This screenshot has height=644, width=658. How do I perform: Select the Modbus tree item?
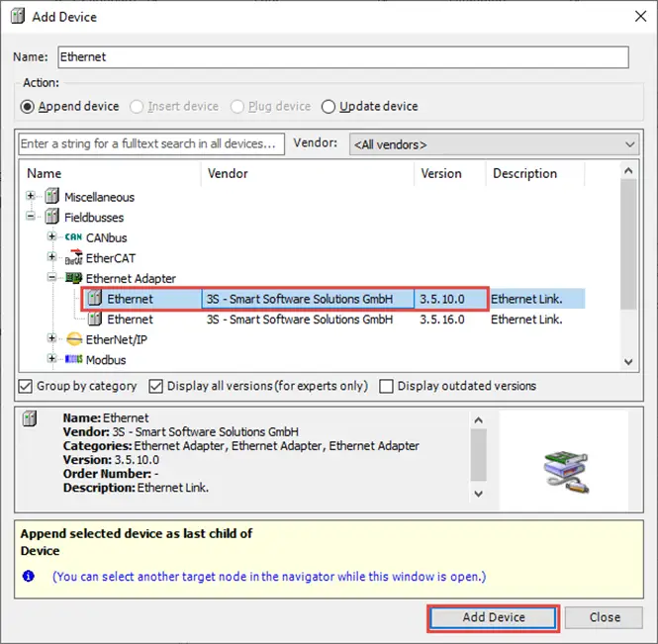point(106,360)
